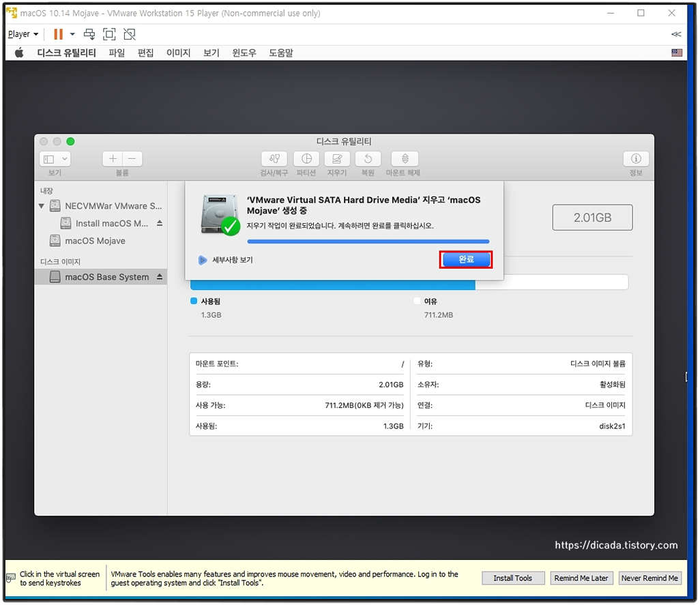Image resolution: width=700 pixels, height=605 pixels.
Task: Pause the virtual machine
Action: pyautogui.click(x=58, y=34)
